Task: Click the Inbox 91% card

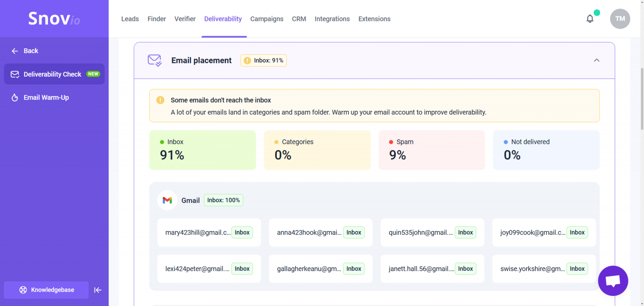Action: point(203,150)
